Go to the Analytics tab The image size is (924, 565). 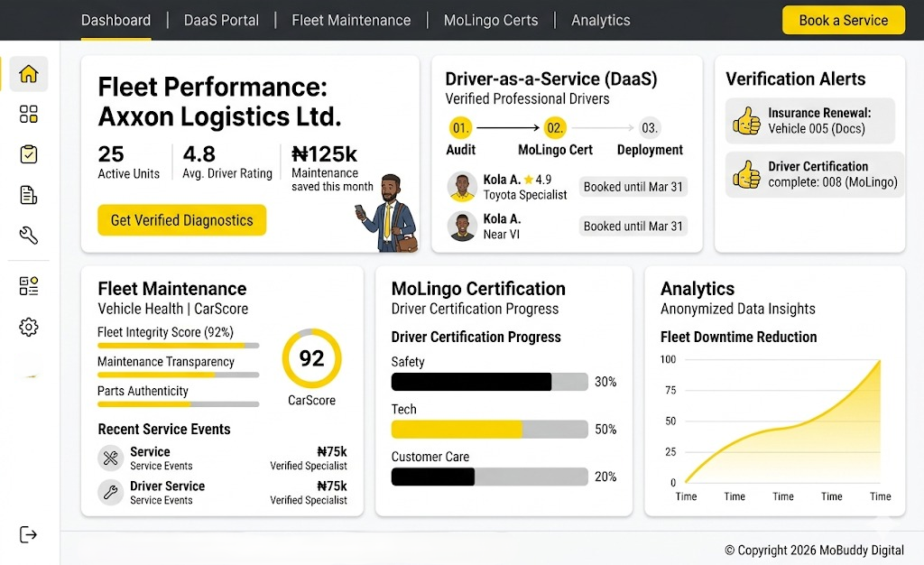click(x=600, y=20)
